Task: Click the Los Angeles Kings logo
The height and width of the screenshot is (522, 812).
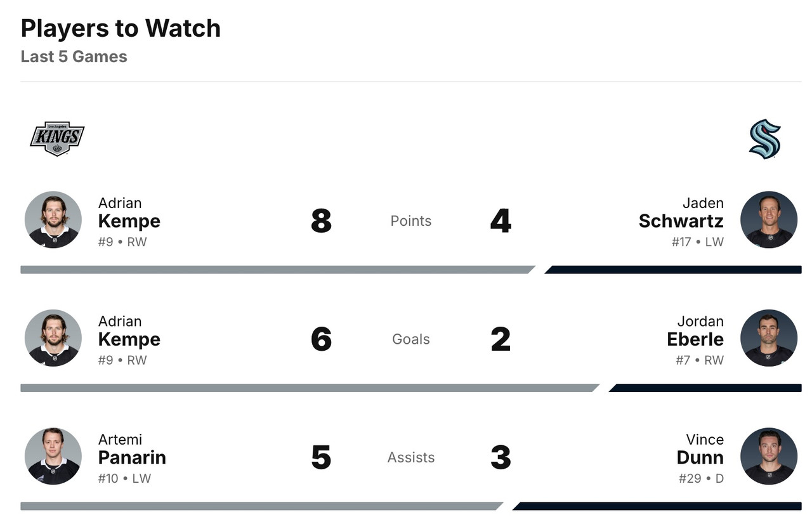Action: [x=57, y=138]
